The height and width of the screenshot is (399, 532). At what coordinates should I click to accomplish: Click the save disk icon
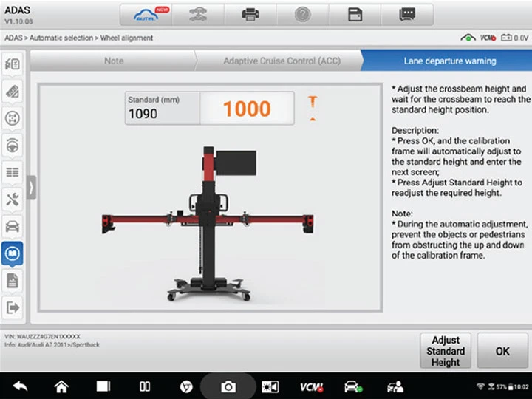[x=355, y=14]
